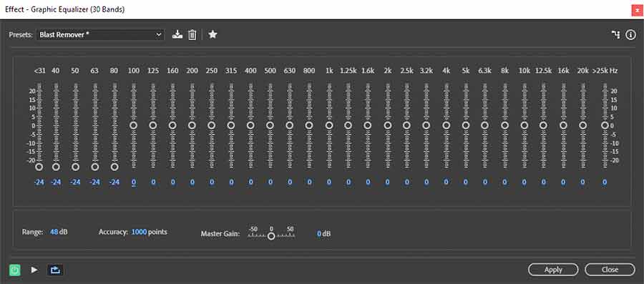
Task: Click the Apply button
Action: coord(553,270)
